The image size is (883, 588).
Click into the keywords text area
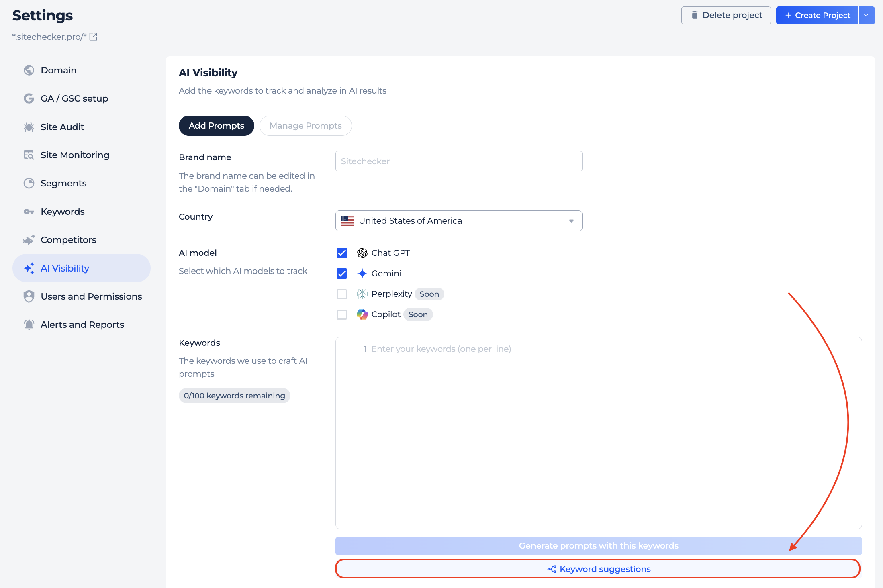[x=598, y=433]
